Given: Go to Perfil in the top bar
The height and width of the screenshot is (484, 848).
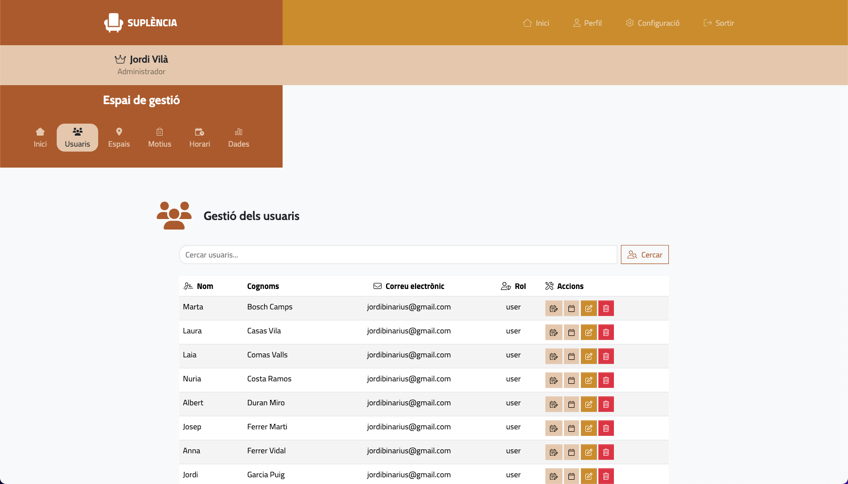Looking at the screenshot, I should click(x=587, y=23).
